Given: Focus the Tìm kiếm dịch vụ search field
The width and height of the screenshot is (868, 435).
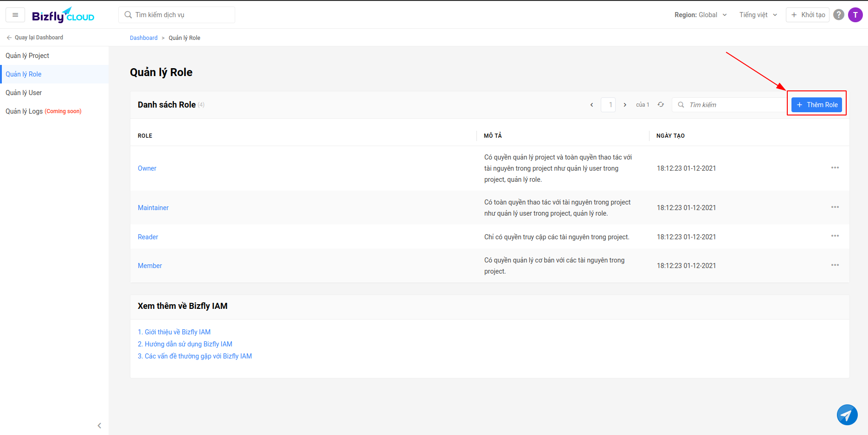Looking at the screenshot, I should (181, 15).
